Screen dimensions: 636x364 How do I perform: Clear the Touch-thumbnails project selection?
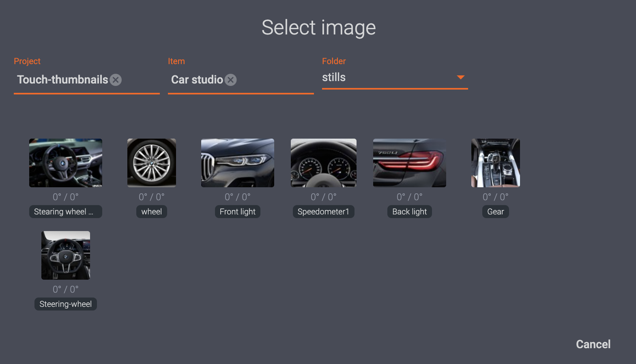(x=116, y=80)
